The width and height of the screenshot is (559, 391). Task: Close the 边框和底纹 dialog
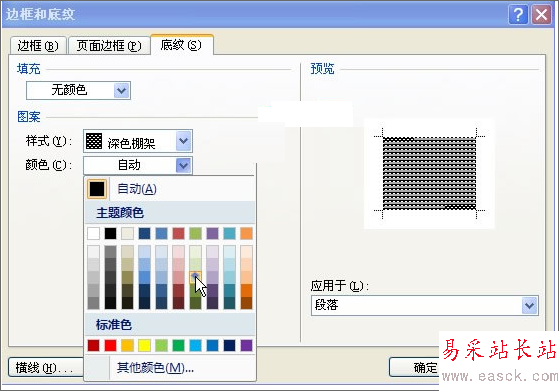(542, 15)
